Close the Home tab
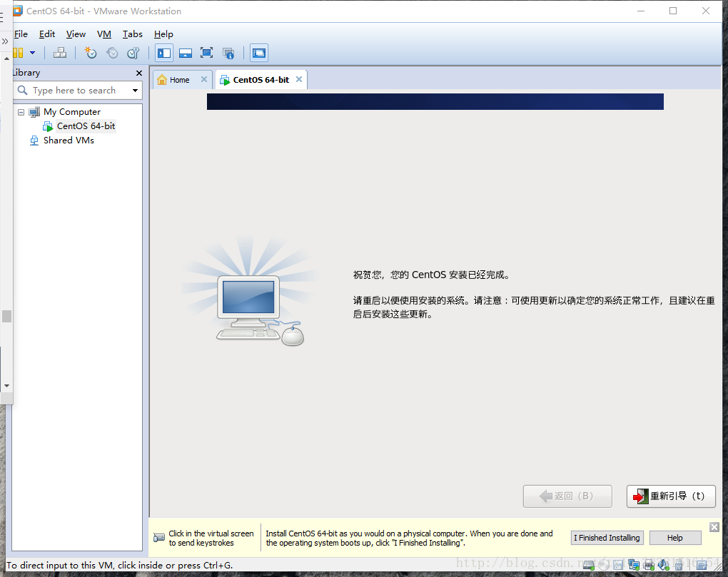 204,79
